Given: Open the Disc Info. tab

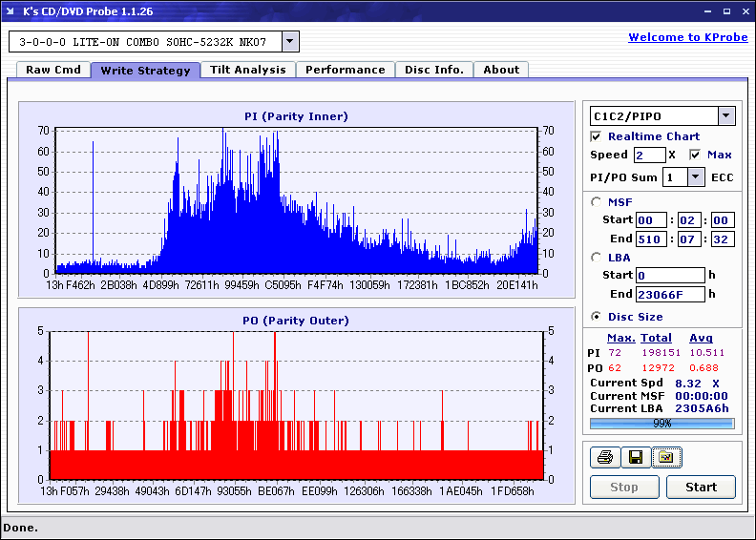Looking at the screenshot, I should click(433, 70).
